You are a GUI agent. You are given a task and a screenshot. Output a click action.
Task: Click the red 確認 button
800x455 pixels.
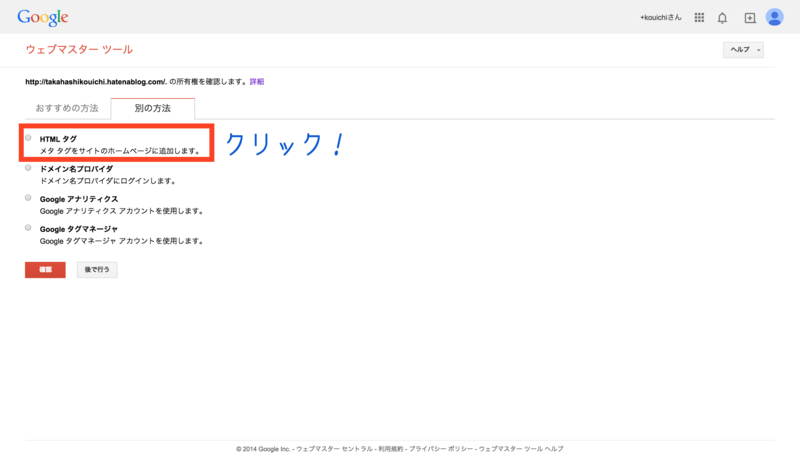pyautogui.click(x=45, y=270)
